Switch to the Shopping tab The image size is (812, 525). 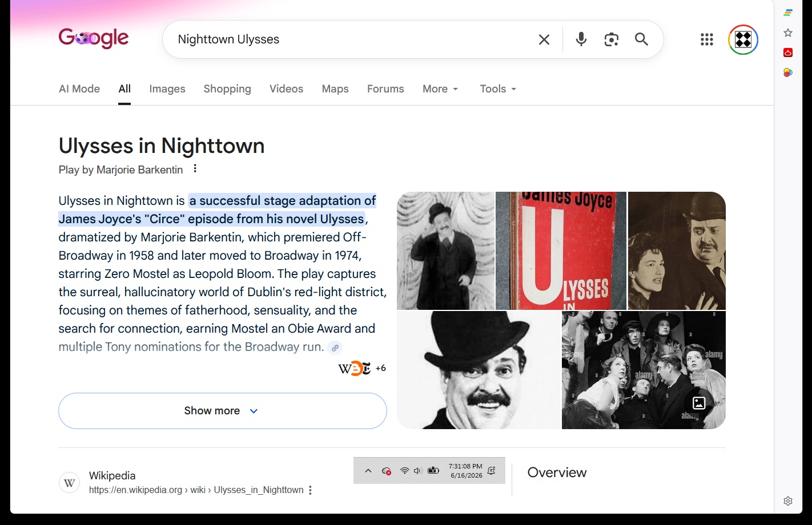tap(227, 89)
